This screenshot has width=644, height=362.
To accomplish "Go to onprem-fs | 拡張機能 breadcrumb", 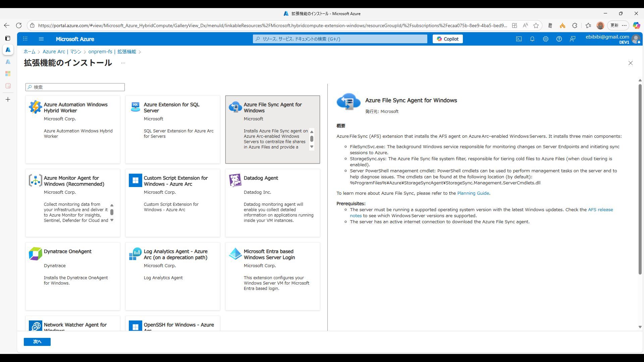I will point(112,52).
